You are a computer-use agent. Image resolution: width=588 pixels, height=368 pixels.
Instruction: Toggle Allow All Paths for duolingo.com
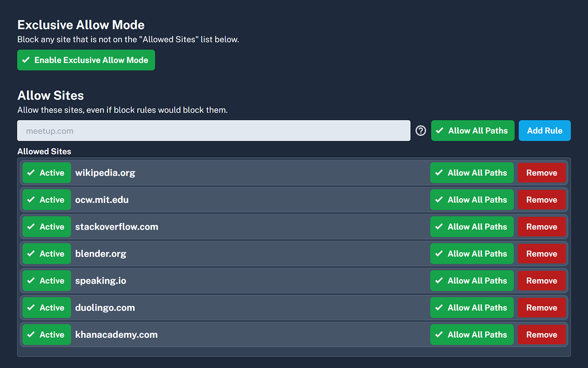pos(472,308)
